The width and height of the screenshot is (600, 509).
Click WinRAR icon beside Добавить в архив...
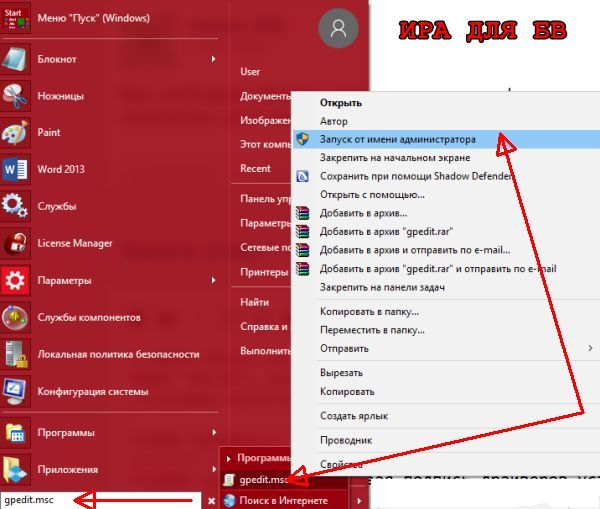coord(303,213)
